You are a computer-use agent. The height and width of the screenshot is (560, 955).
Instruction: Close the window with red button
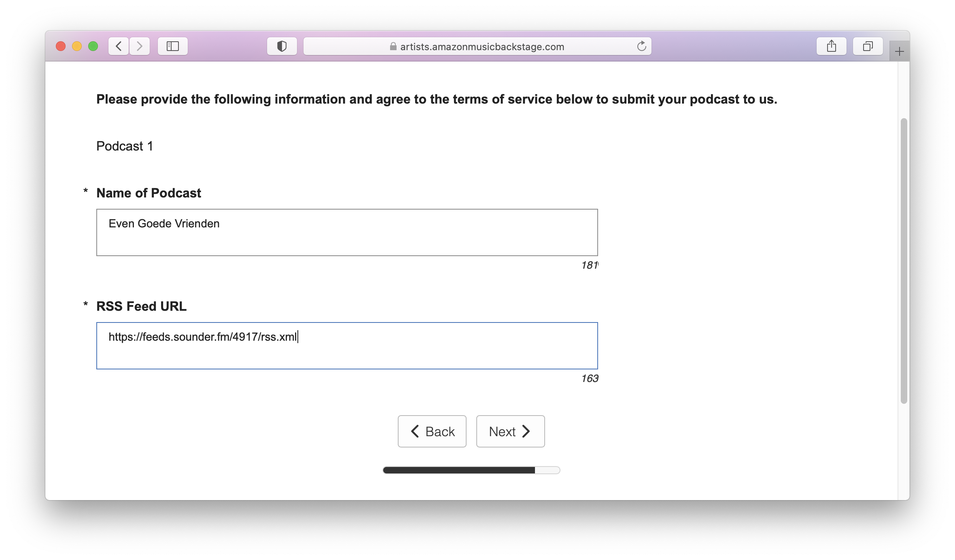click(61, 46)
